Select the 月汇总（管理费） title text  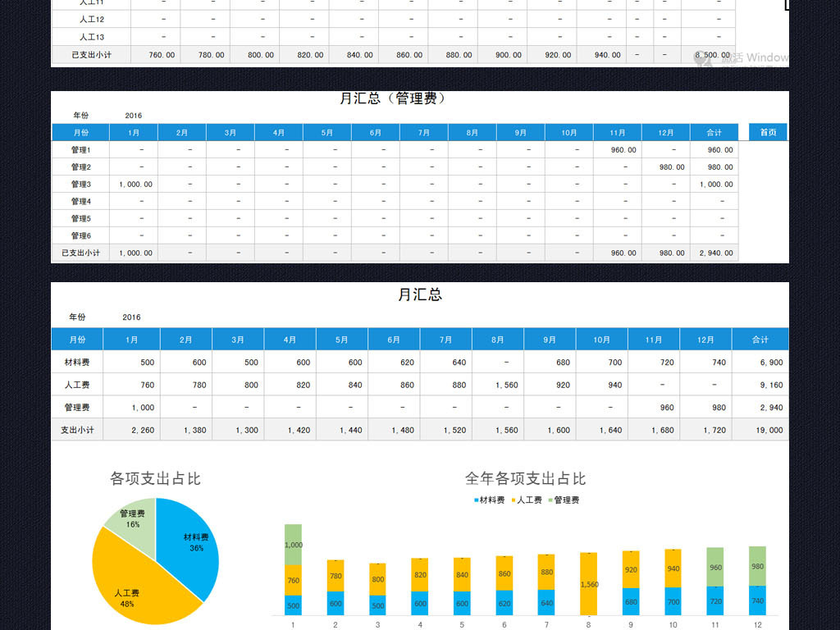point(395,98)
